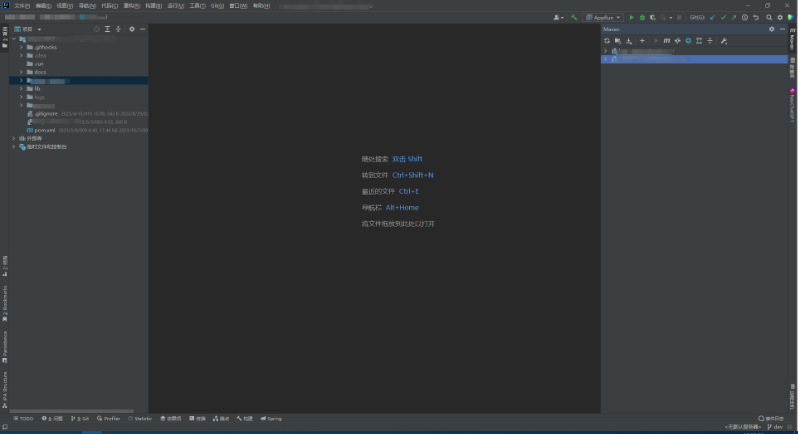Screen dimensions: 798x434
Task: Open IDE settings gear in main toolbar
Action: click(x=780, y=17)
